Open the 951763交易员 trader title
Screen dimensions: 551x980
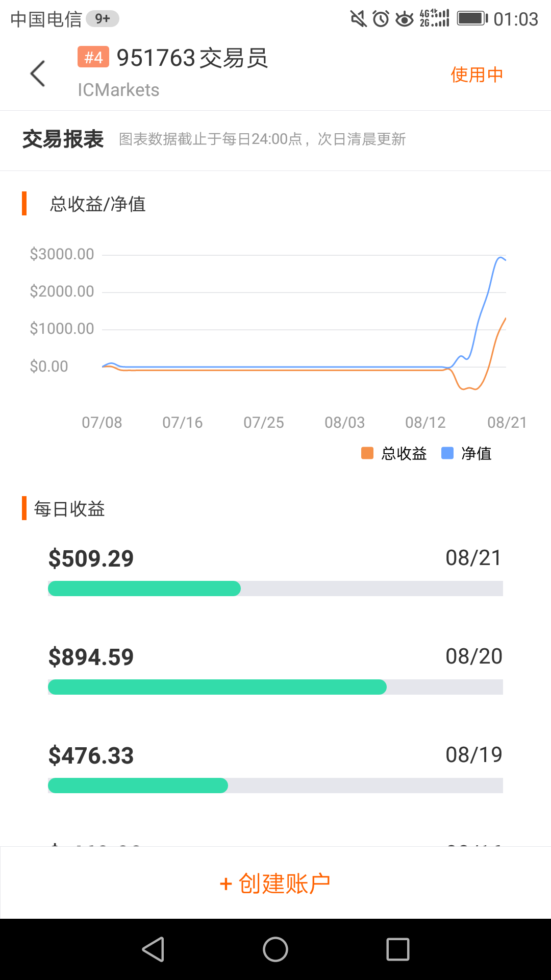coord(192,58)
